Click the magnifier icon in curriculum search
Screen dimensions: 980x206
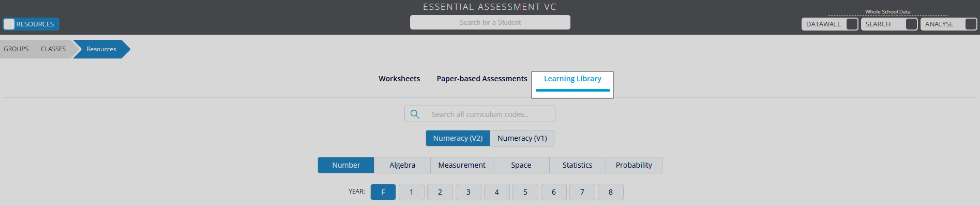click(x=415, y=114)
